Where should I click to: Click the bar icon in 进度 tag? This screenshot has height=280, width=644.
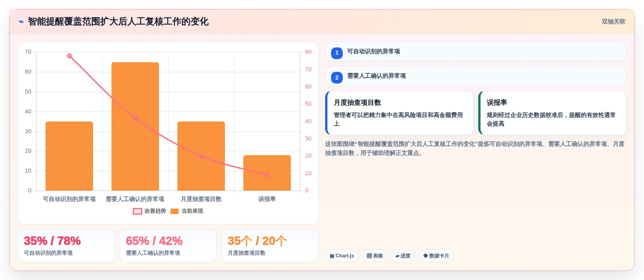click(397, 256)
